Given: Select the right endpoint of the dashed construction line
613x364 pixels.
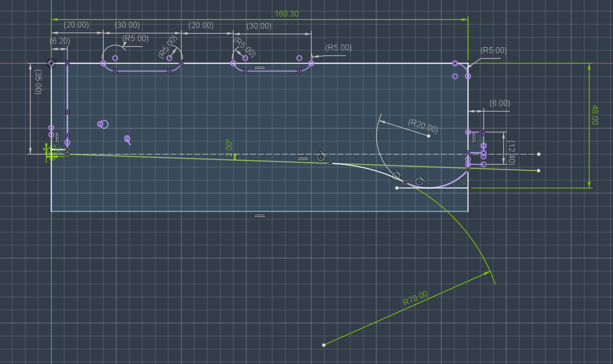Looking at the screenshot, I should [x=539, y=154].
